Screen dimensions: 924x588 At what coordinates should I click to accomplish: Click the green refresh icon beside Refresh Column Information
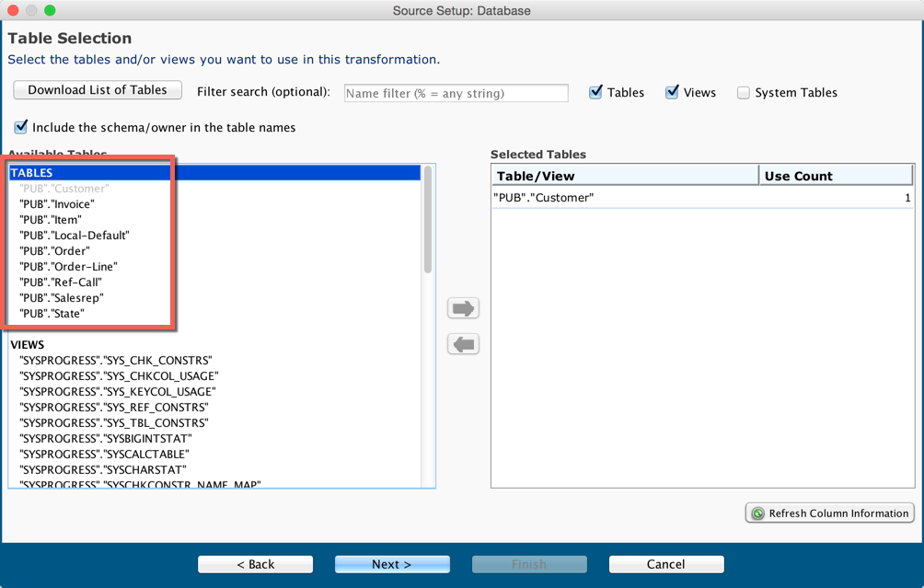click(757, 513)
